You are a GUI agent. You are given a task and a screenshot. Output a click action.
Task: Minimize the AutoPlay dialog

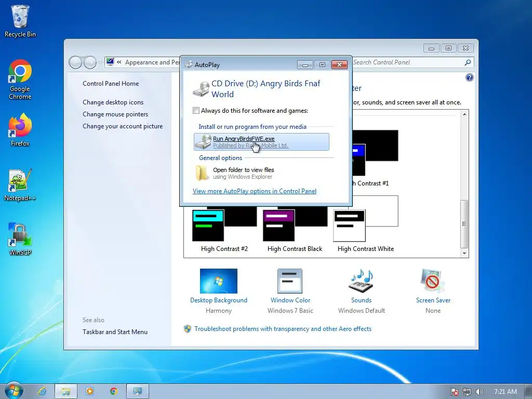coord(305,64)
